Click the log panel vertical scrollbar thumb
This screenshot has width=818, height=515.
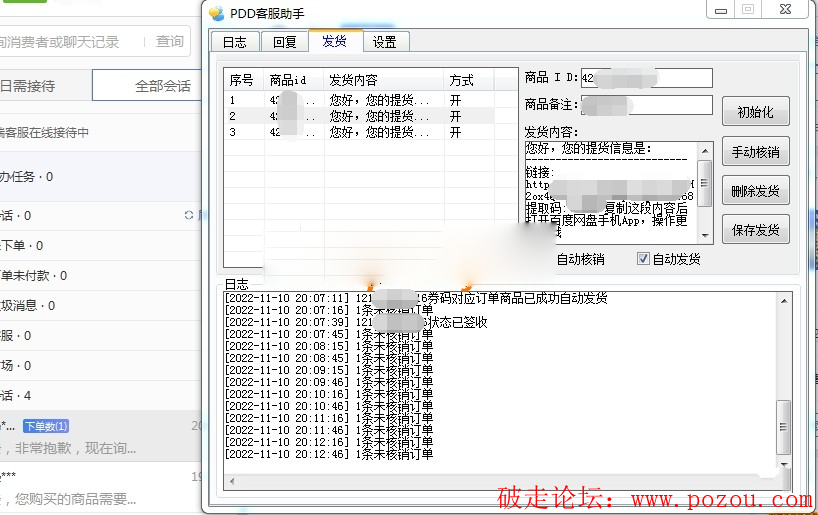tap(784, 427)
